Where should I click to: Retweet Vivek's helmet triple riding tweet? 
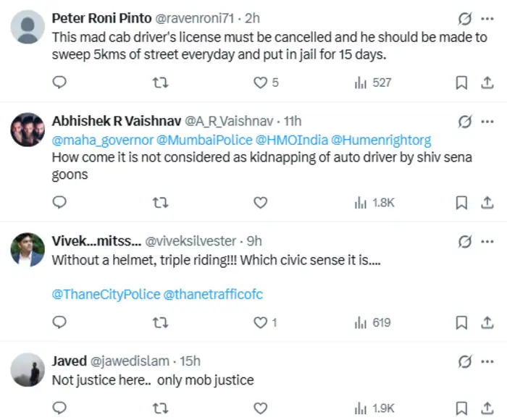pyautogui.click(x=160, y=323)
